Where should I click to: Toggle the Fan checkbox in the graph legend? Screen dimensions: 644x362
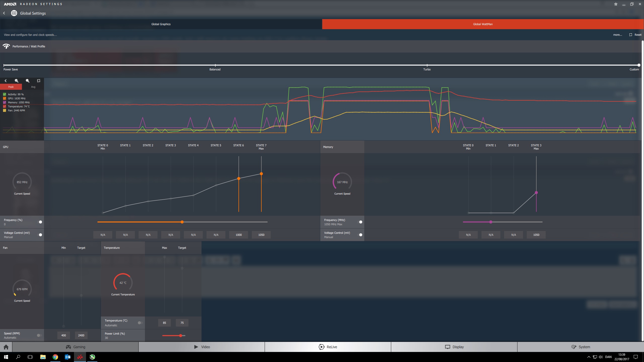click(x=5, y=110)
